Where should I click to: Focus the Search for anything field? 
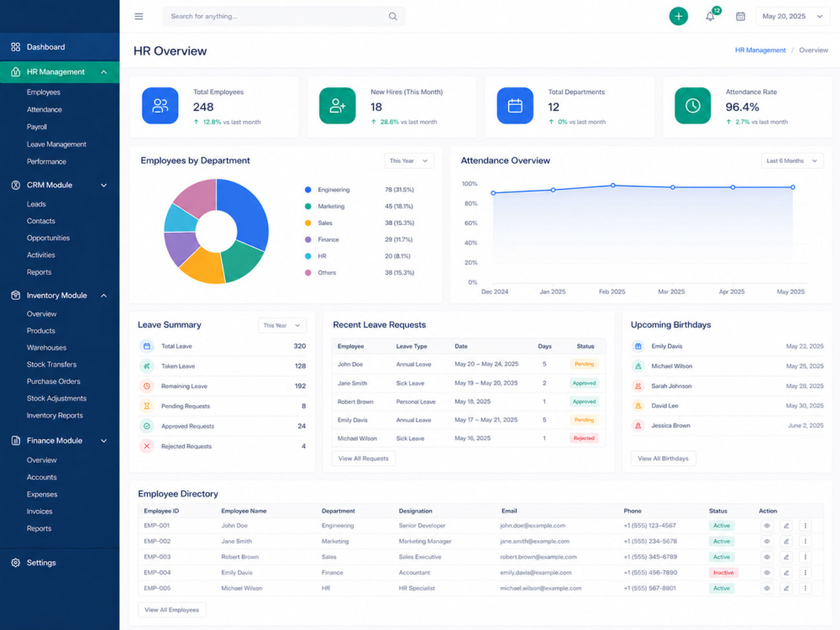click(283, 16)
